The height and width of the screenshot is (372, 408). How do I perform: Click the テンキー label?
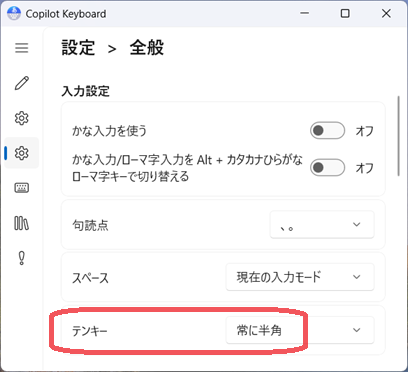point(90,331)
